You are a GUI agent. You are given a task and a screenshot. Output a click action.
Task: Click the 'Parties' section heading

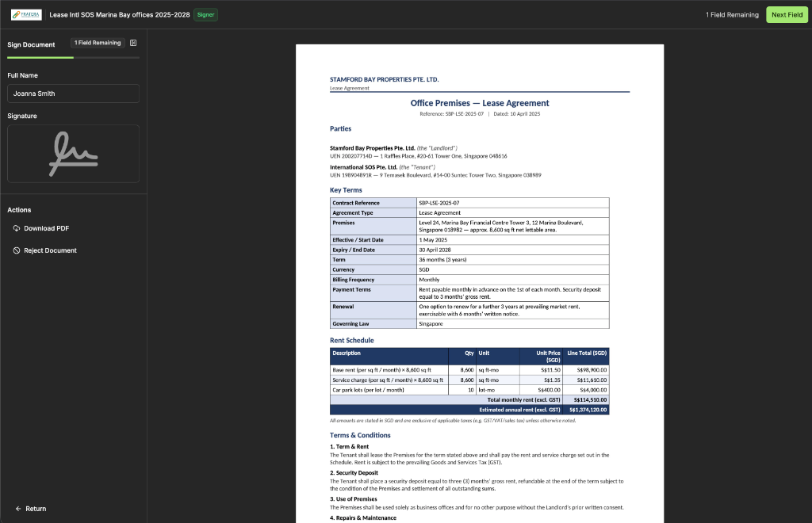coord(340,129)
